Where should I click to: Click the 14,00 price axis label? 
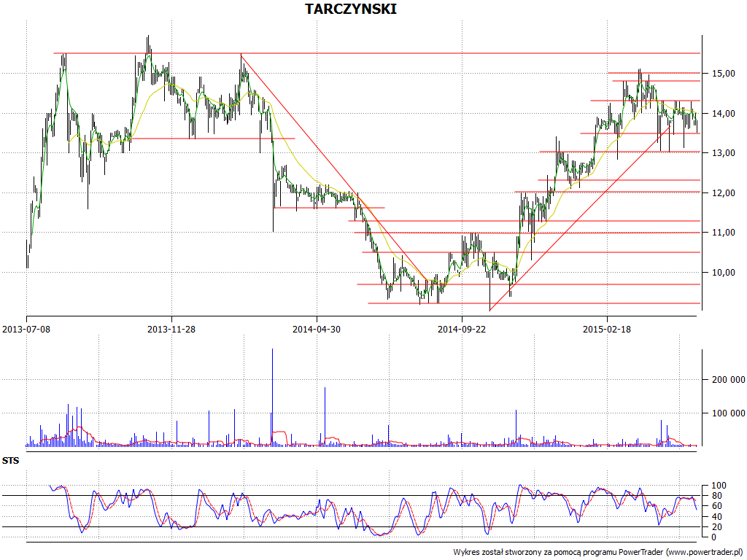point(723,113)
